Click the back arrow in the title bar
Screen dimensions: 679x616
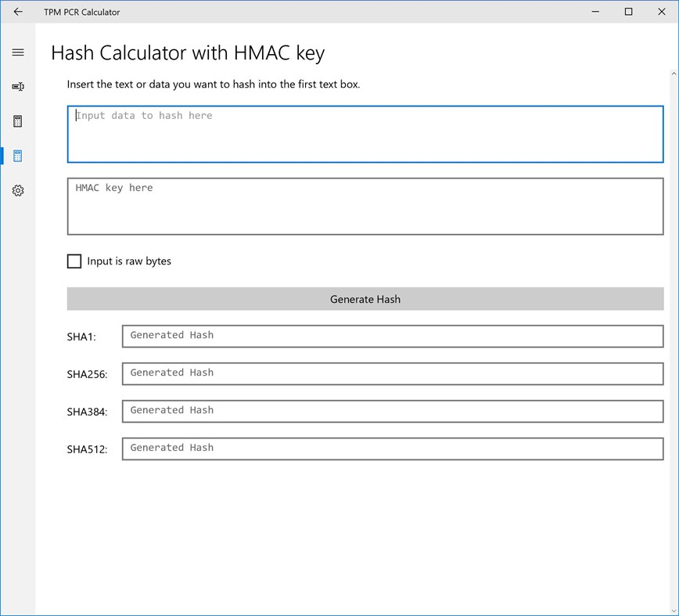pyautogui.click(x=18, y=12)
